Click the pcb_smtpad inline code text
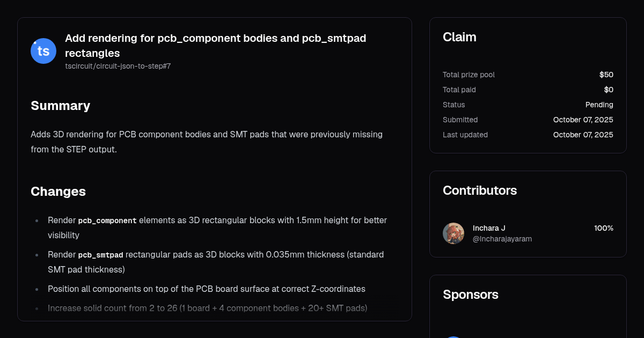The height and width of the screenshot is (338, 644). (101, 255)
